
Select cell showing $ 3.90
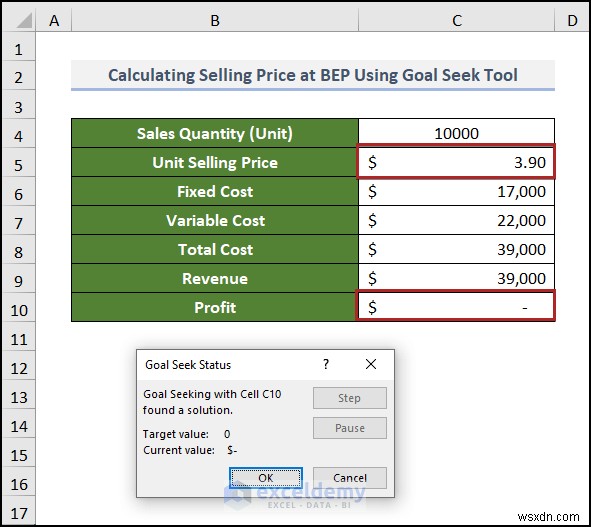[x=456, y=162]
